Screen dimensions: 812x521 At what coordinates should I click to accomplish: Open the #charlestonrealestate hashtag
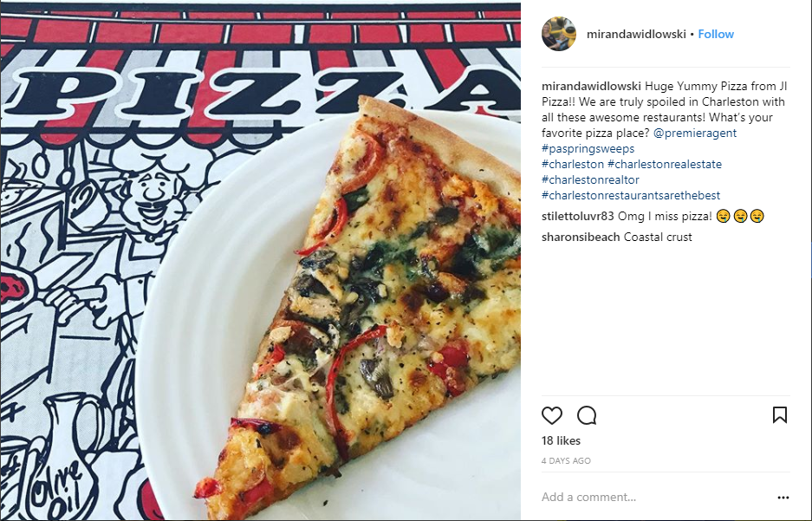click(665, 164)
